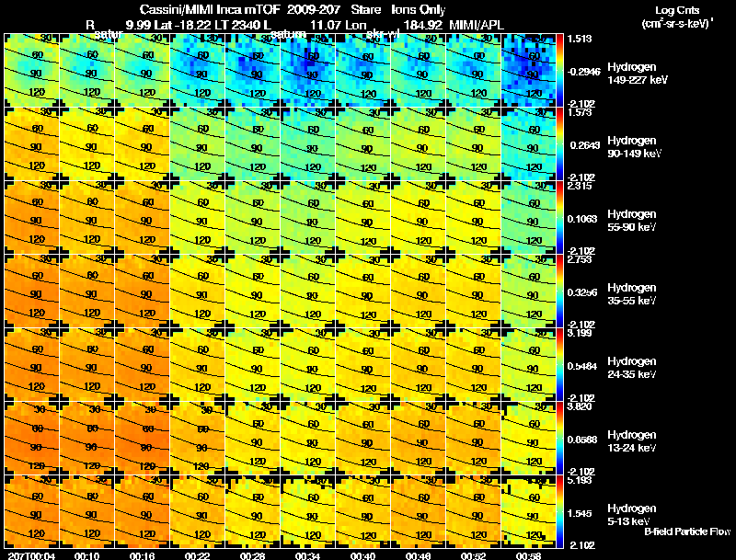Click the '00:40' time label
The width and height of the screenshot is (736, 560).
pyautogui.click(x=362, y=555)
